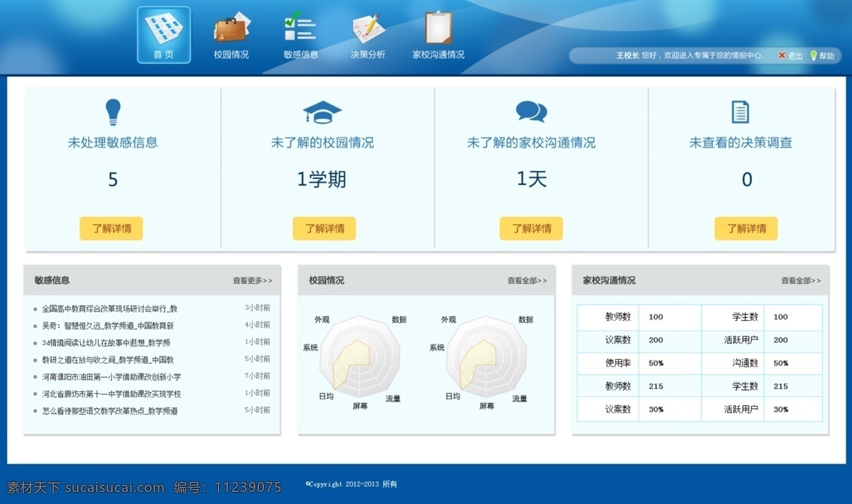Open news item 吴奇：智慧恒久远_教学频道_中国教育新
The image size is (852, 504).
click(x=108, y=326)
